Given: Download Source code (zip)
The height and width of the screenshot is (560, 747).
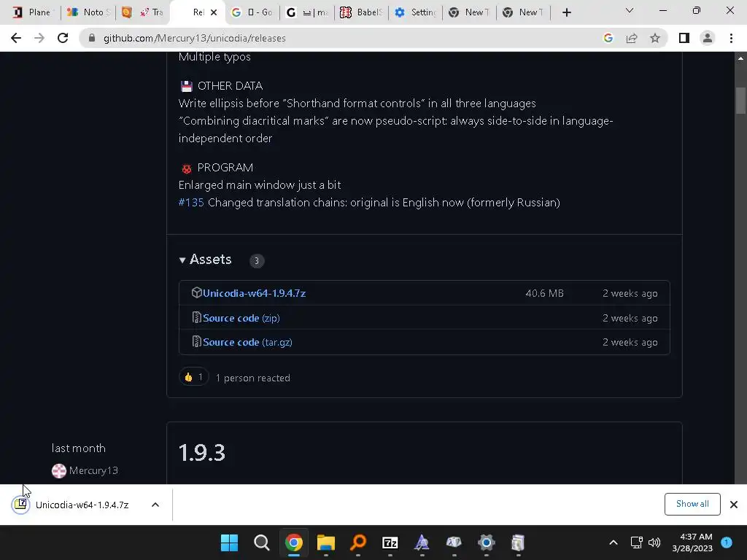Looking at the screenshot, I should pyautogui.click(x=241, y=318).
